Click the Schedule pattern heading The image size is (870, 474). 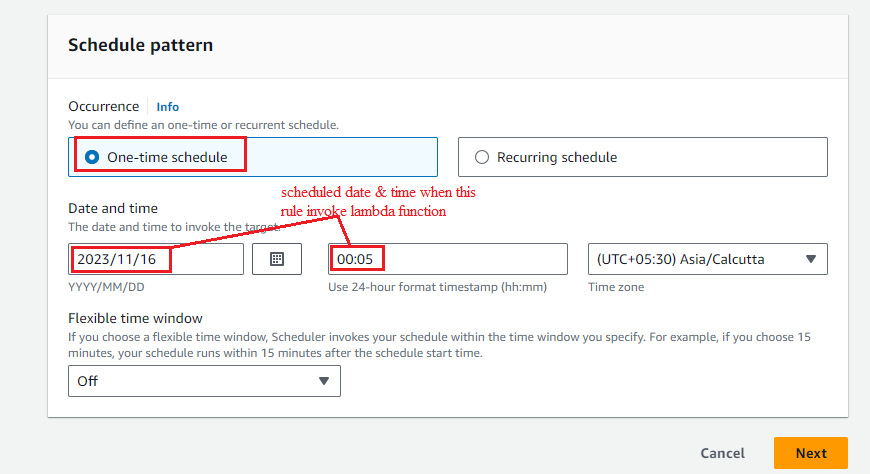140,45
